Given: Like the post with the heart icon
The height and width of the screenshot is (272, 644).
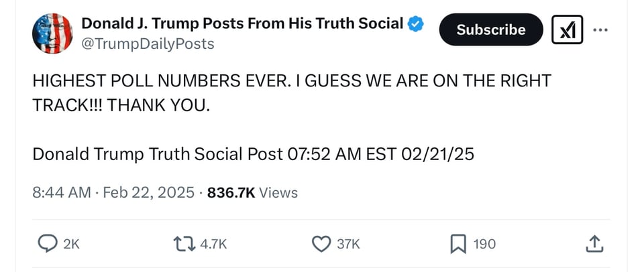Looking at the screenshot, I should point(322,244).
